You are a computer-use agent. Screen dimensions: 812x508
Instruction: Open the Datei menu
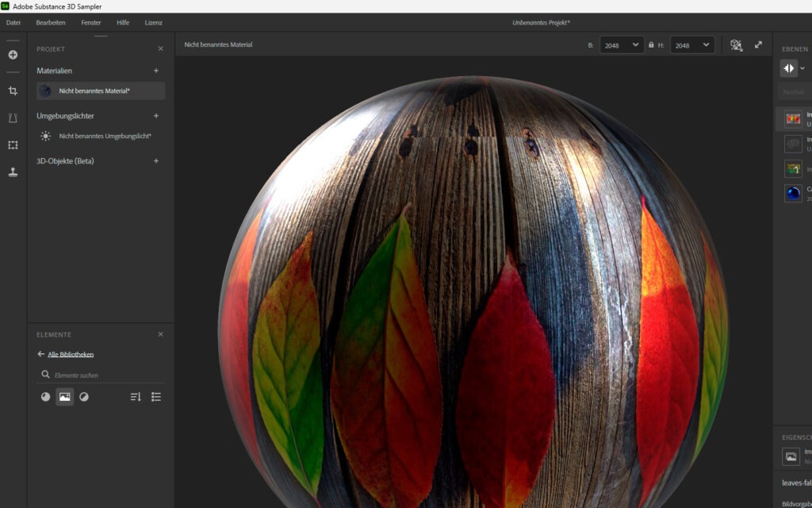pos(13,22)
